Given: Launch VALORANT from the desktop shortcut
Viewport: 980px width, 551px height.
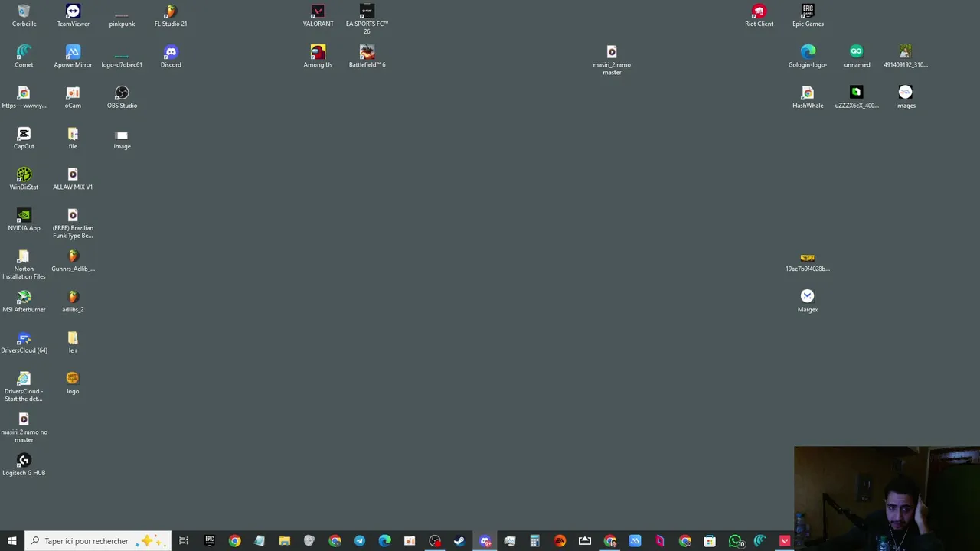Looking at the screenshot, I should 318,15.
